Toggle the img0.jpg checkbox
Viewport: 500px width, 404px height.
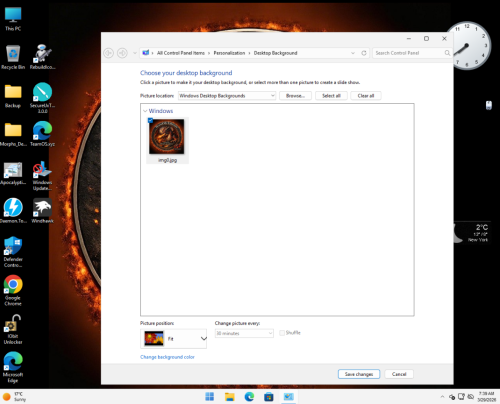[150, 120]
